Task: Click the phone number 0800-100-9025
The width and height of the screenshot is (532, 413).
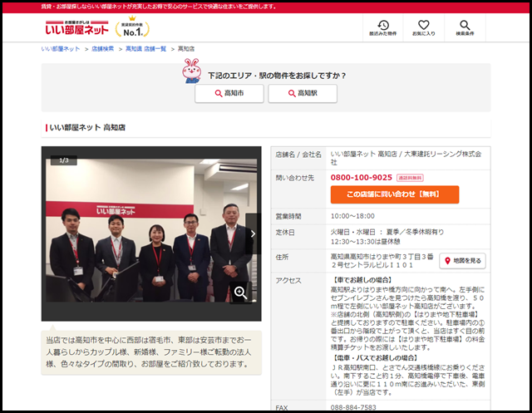Action: coord(362,177)
